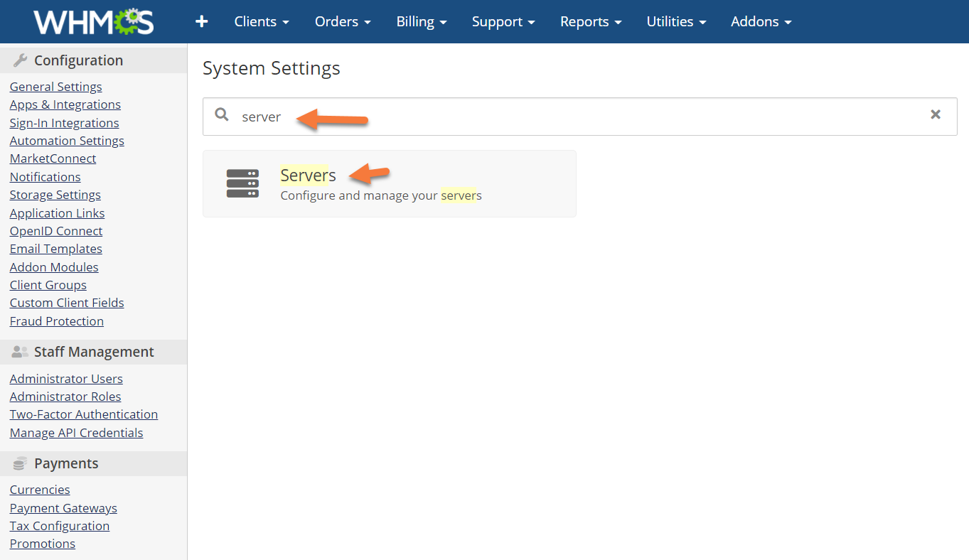This screenshot has height=560, width=969.
Task: Click the system settings search field
Action: point(569,117)
